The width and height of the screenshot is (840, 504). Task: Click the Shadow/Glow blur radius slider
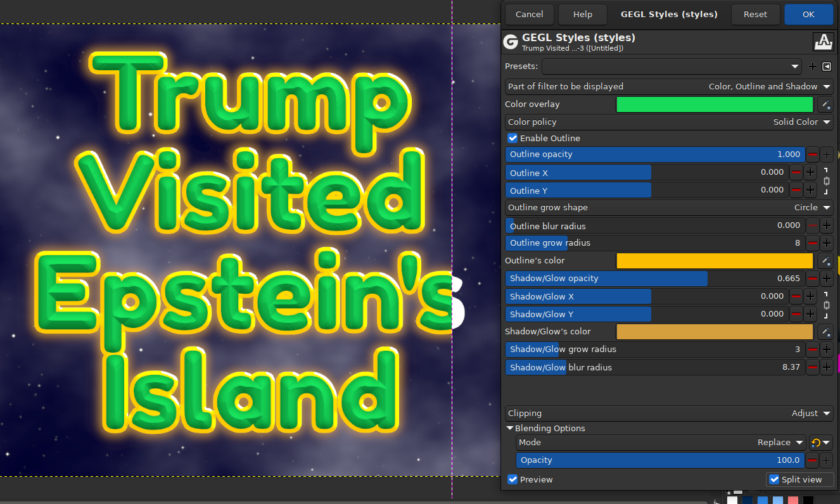[655, 367]
